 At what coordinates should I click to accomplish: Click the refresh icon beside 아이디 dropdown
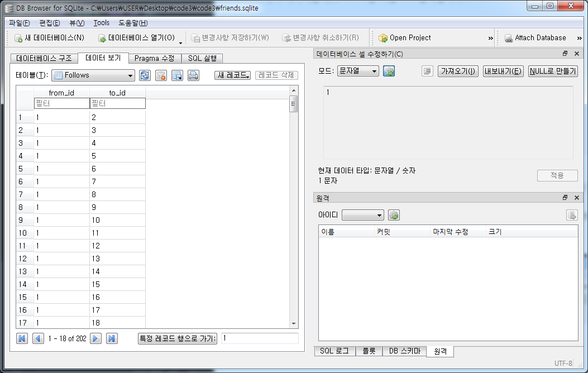click(394, 215)
